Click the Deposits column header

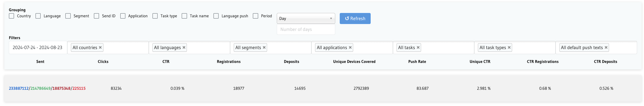pyautogui.click(x=292, y=61)
